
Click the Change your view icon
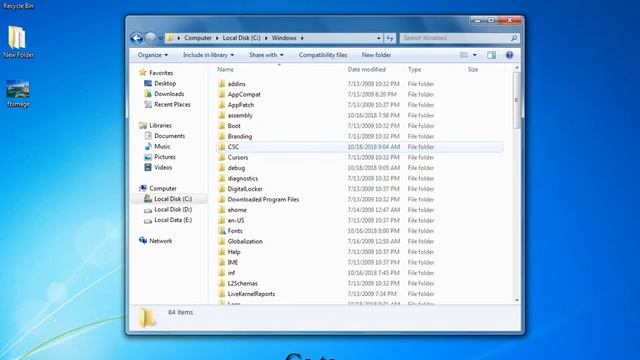(x=464, y=55)
